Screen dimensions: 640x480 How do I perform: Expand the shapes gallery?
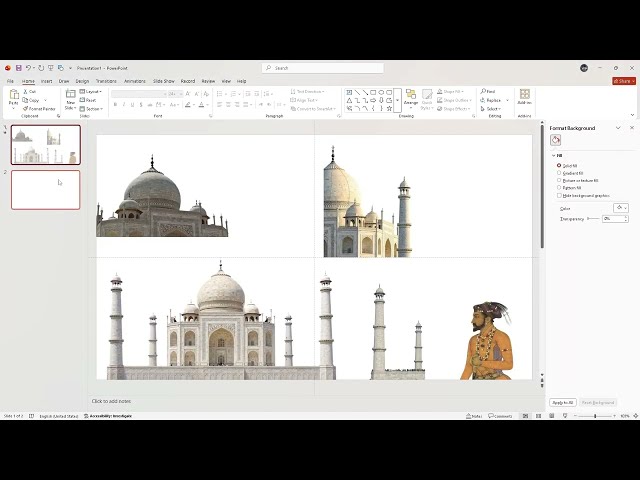coord(398,100)
